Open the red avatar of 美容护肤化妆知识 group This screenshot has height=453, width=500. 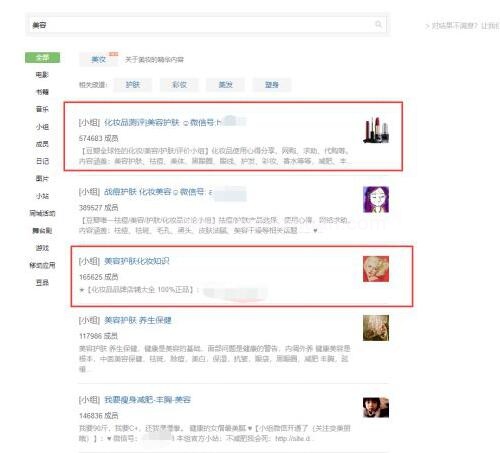tap(376, 269)
